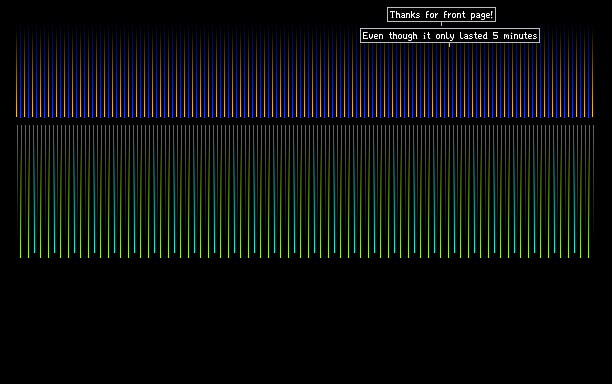Click the word "page!" in the upper sign
The width and height of the screenshot is (612, 384).
tap(482, 15)
